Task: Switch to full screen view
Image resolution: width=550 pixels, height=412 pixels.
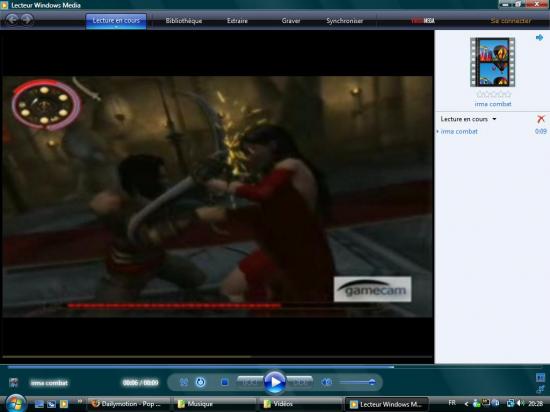Action: click(540, 378)
